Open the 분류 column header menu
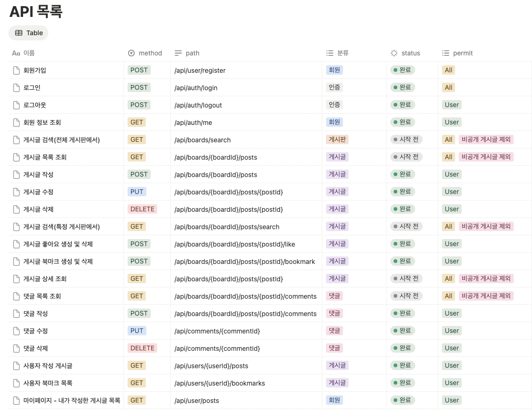The image size is (532, 410). coord(342,54)
